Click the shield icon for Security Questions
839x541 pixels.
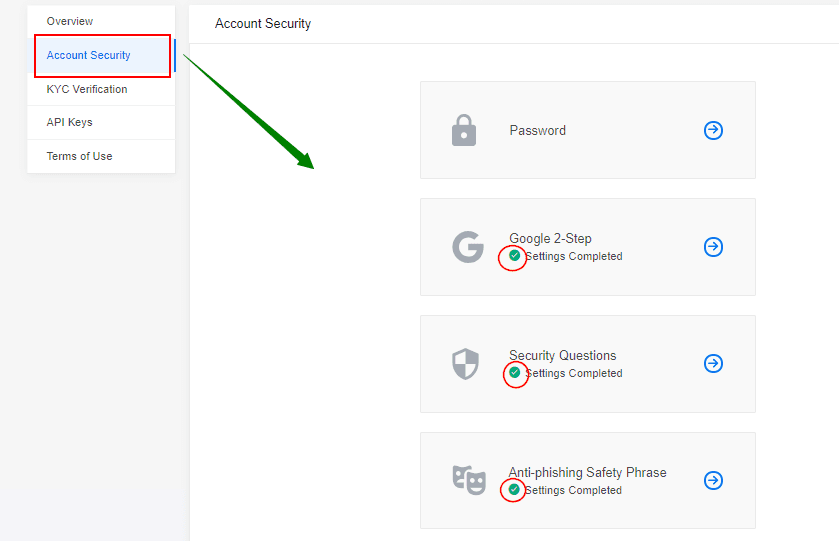tap(466, 364)
